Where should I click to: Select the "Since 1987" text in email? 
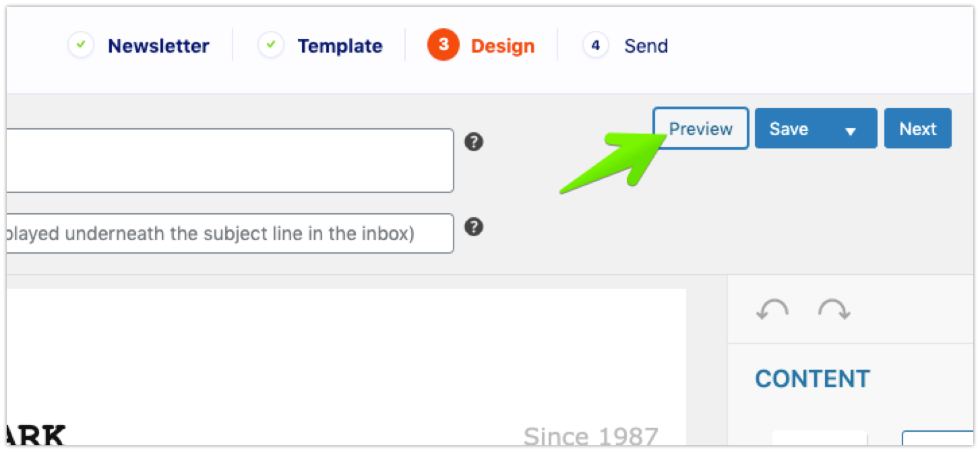tap(590, 436)
